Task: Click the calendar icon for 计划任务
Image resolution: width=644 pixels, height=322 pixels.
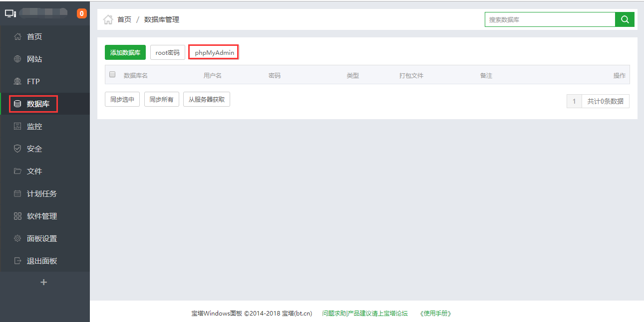Action: pos(17,193)
